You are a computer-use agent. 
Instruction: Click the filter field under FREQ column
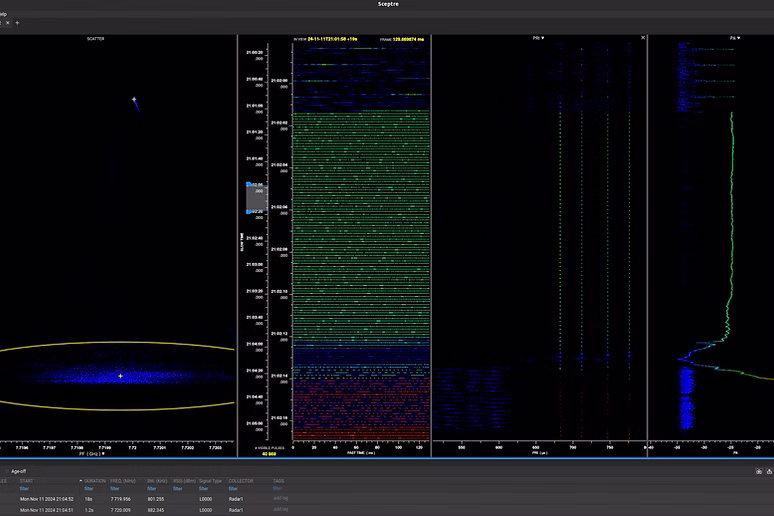[x=115, y=489]
